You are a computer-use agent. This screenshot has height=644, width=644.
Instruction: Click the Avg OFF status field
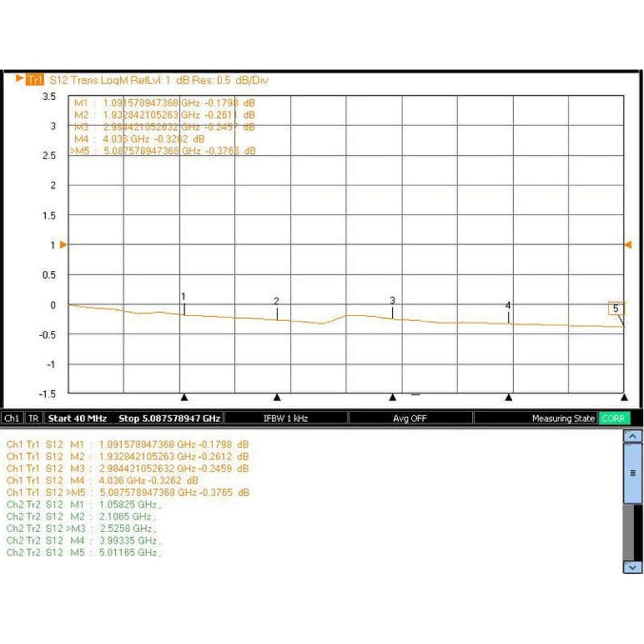(410, 418)
